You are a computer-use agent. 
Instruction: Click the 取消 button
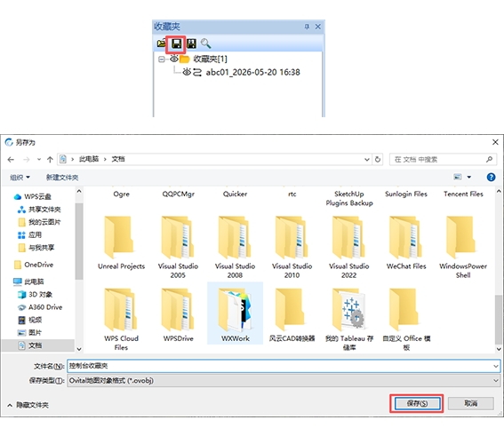point(470,403)
